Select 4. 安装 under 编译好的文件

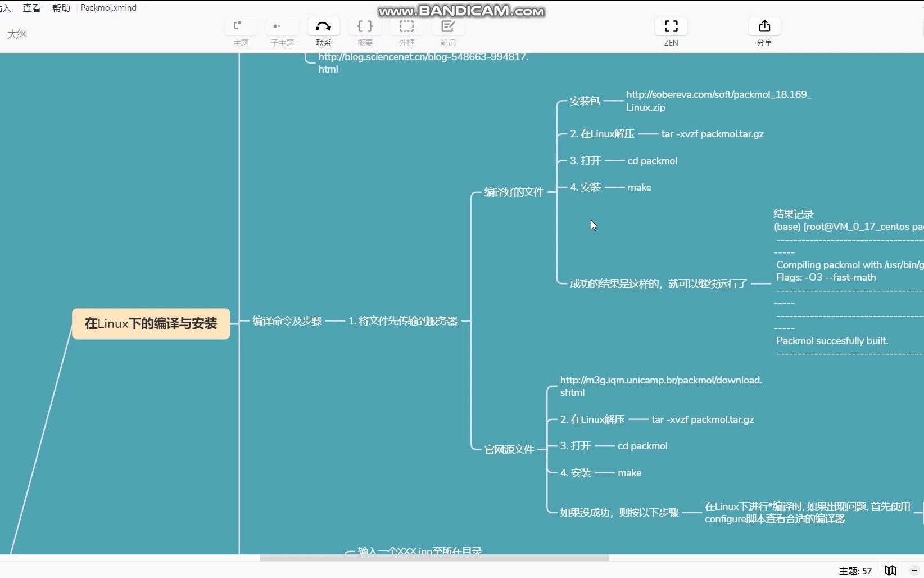[x=585, y=187]
